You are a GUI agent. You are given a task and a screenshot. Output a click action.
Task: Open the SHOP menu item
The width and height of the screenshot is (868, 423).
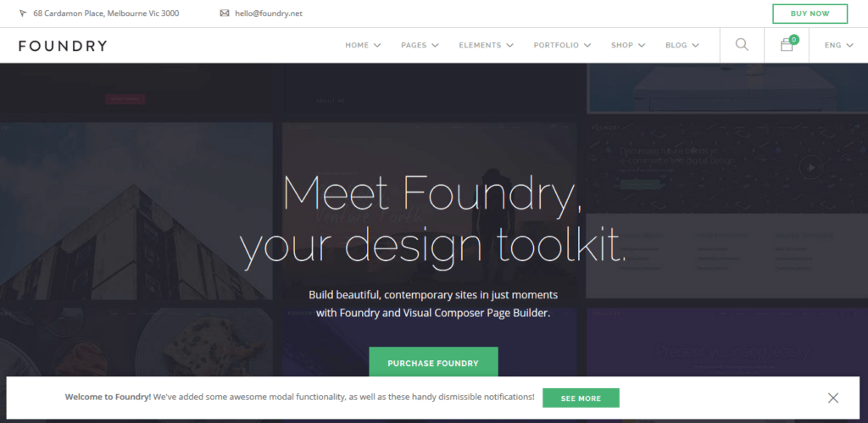point(628,46)
